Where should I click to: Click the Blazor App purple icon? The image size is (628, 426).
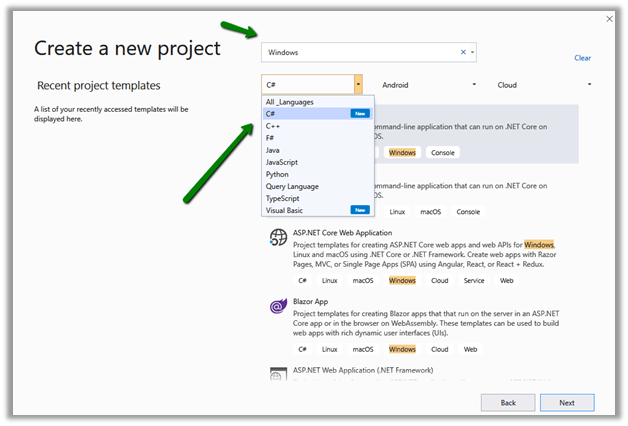pyautogui.click(x=278, y=306)
